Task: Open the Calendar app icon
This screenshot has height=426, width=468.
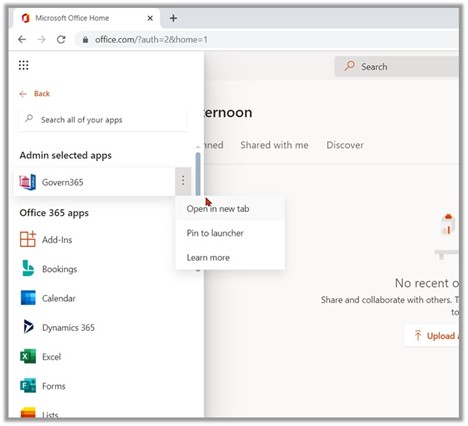Action: tap(28, 298)
